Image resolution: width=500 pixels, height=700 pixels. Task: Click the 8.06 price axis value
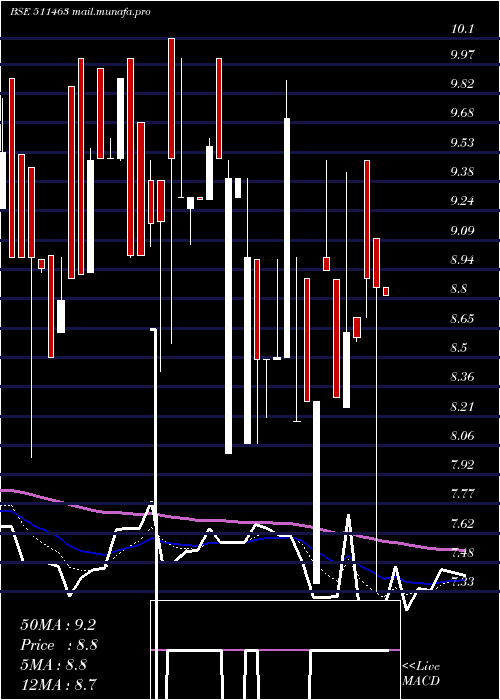(463, 435)
